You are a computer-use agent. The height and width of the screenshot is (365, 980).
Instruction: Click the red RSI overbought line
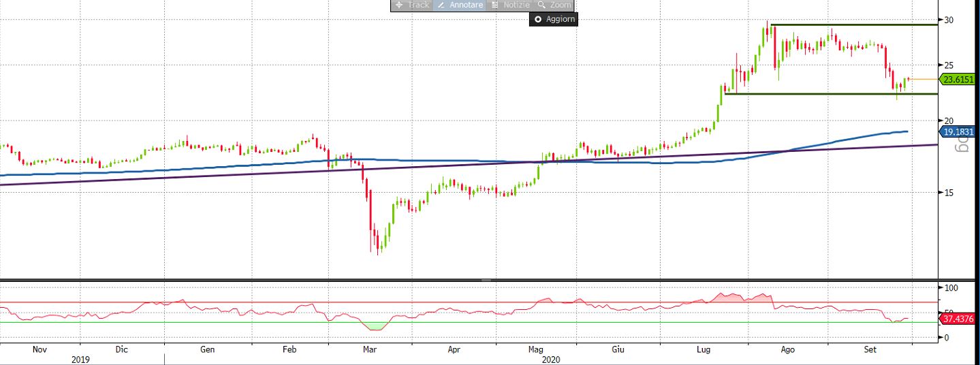point(204,302)
